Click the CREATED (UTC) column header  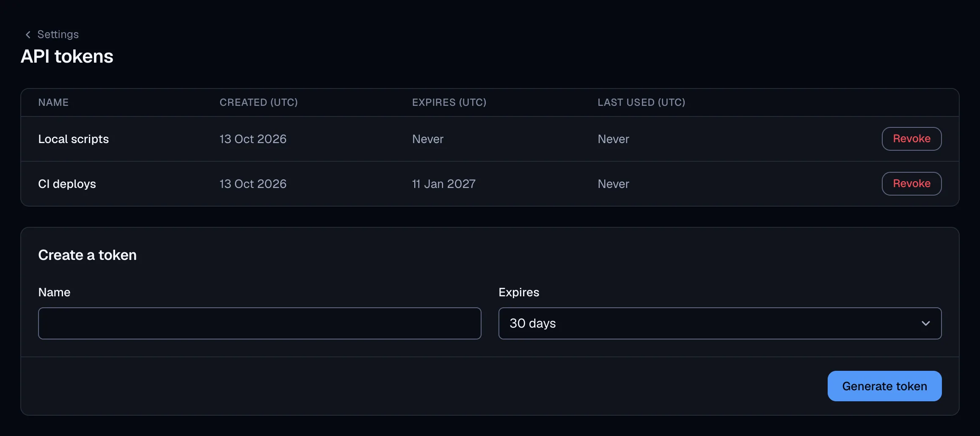[x=259, y=102]
